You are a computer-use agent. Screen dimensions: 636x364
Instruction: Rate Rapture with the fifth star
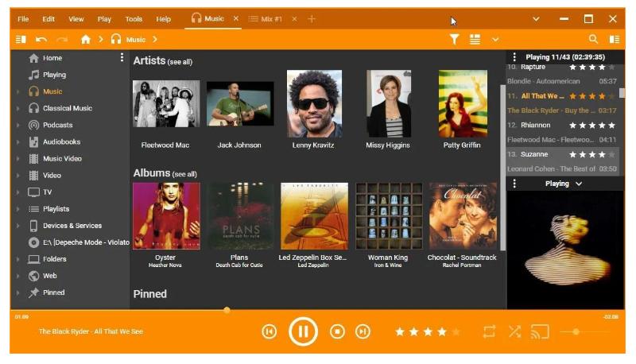point(611,68)
